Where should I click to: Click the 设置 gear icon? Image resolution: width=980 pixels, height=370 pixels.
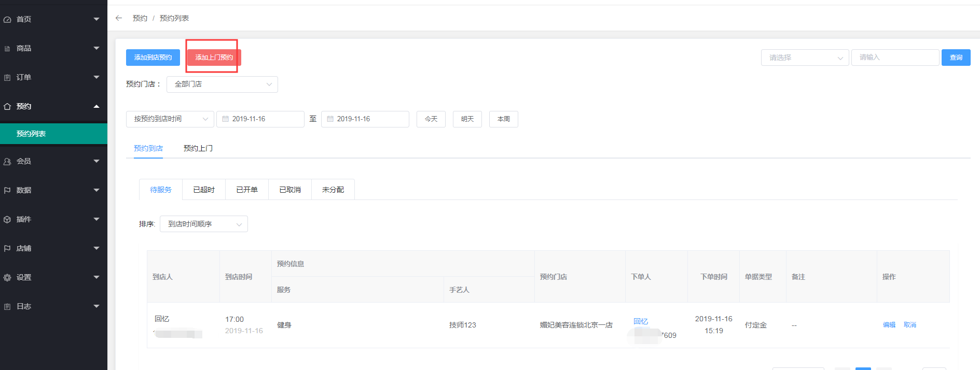pos(7,278)
